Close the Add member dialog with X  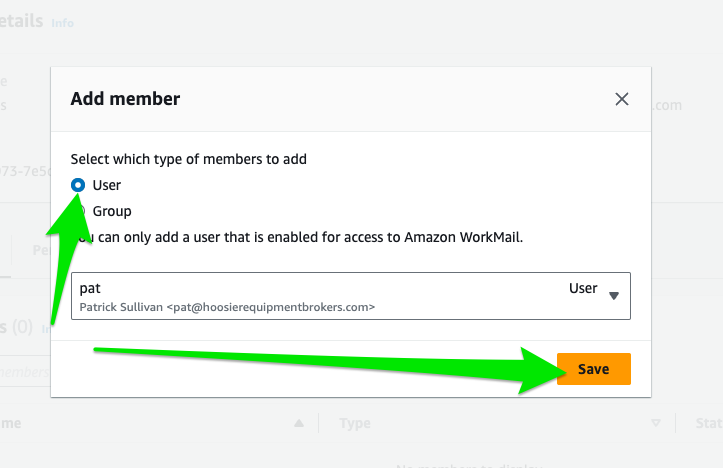pos(622,99)
